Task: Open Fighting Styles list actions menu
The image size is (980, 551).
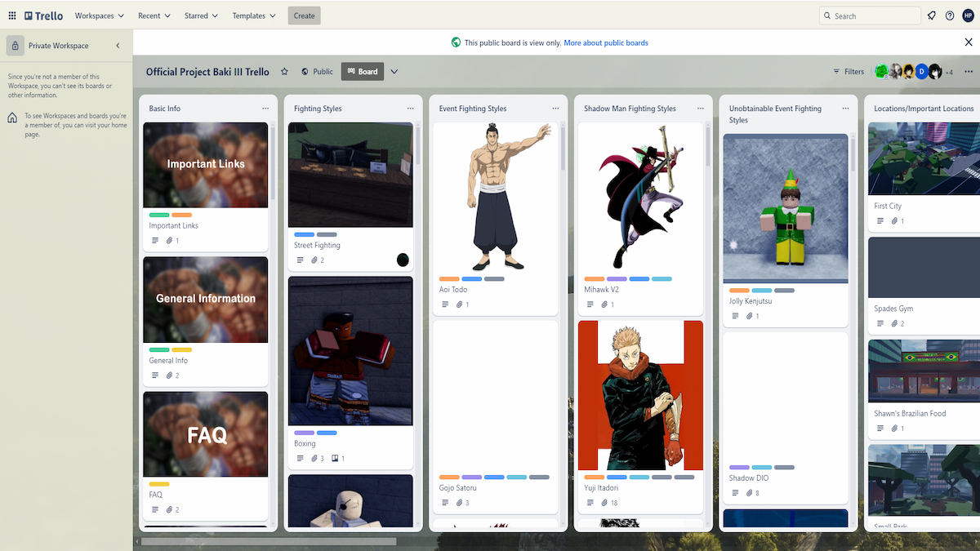Action: [410, 109]
